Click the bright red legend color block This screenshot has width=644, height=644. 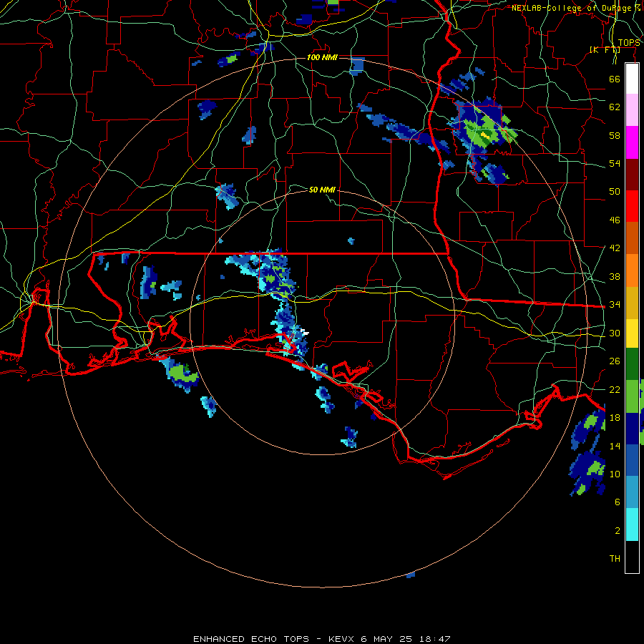pos(632,206)
